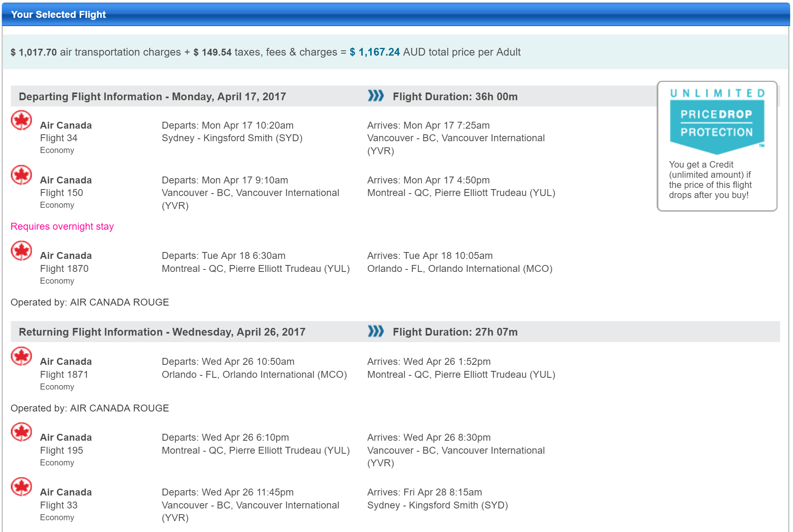793x532 pixels.
Task: Click 'Departing Flight Information - Monday, April 17, 2017'
Action: tap(152, 97)
